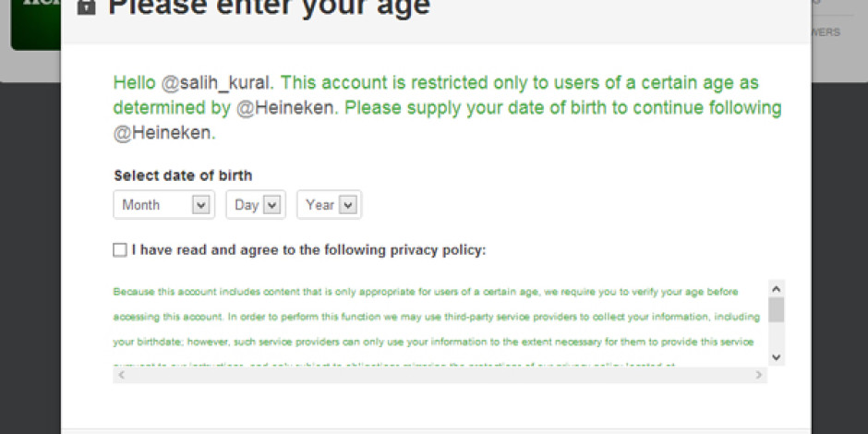Tick the privacy policy agreement checkbox

119,250
